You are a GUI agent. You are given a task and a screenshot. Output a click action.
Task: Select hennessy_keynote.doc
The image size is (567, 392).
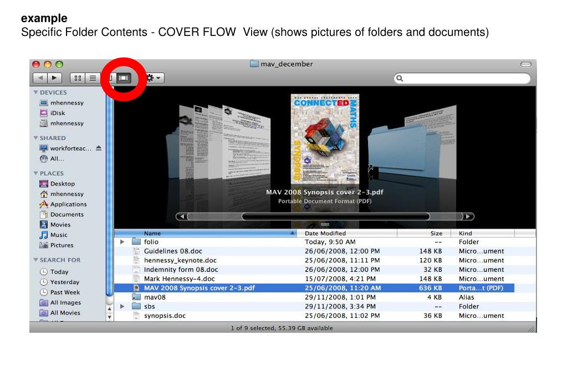(325, 260)
